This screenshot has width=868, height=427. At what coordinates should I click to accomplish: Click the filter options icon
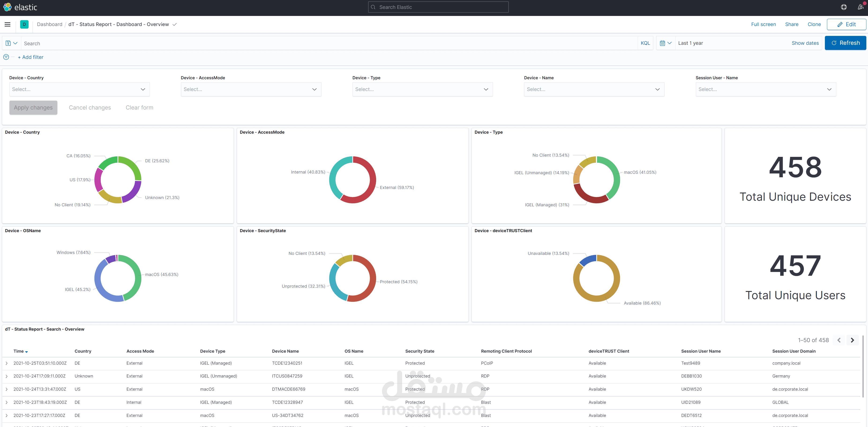pyautogui.click(x=6, y=57)
